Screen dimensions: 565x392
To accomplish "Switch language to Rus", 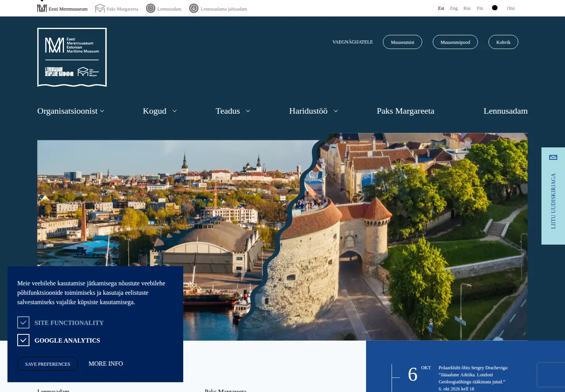I will [x=467, y=8].
